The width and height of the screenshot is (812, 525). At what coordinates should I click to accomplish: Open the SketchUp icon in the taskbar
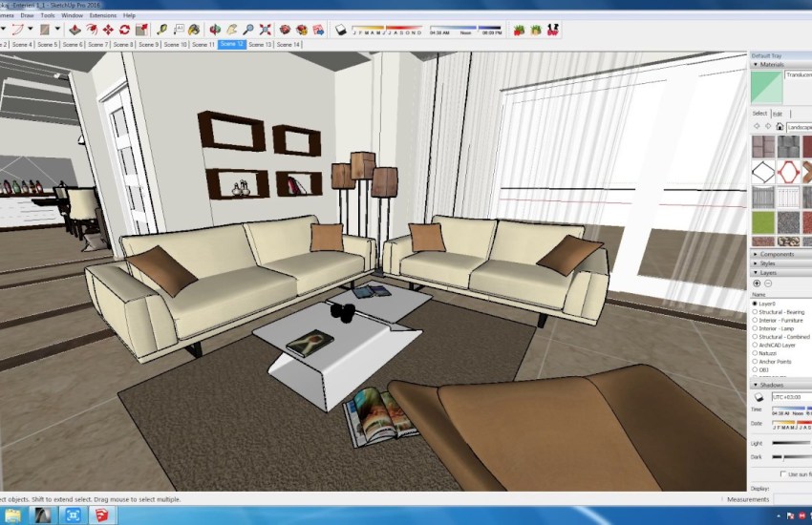point(101,514)
